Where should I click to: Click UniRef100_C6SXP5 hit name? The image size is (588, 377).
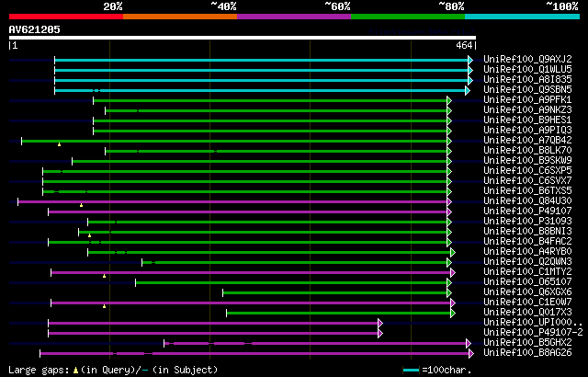click(x=527, y=171)
